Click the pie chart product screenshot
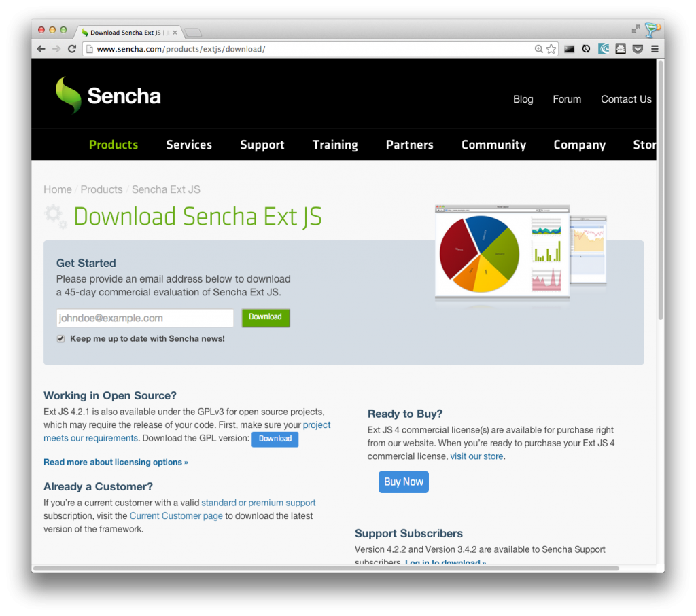The height and width of the screenshot is (616, 696). [502, 253]
